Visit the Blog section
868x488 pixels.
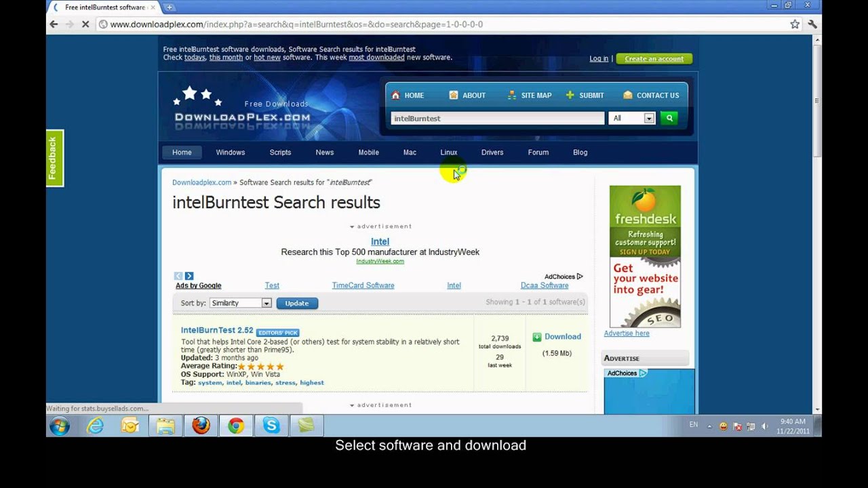tap(580, 152)
